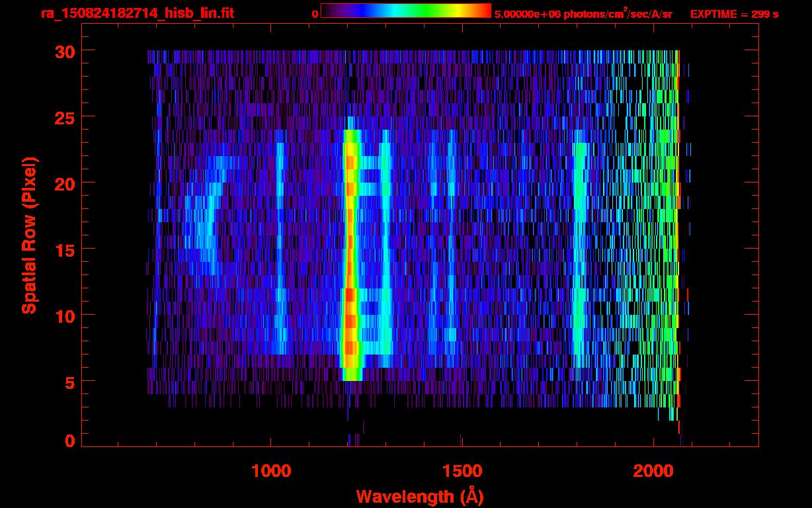Click the EXPTIME = 299 s text

coord(734,14)
